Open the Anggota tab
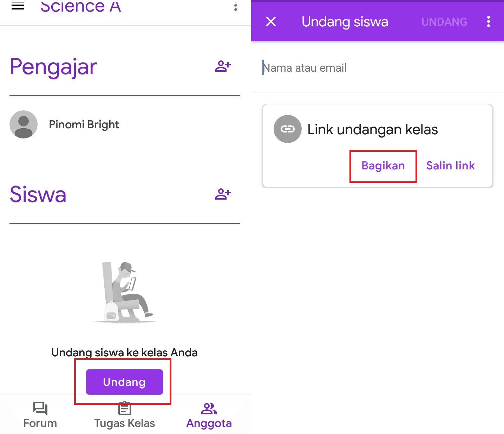 tap(209, 415)
